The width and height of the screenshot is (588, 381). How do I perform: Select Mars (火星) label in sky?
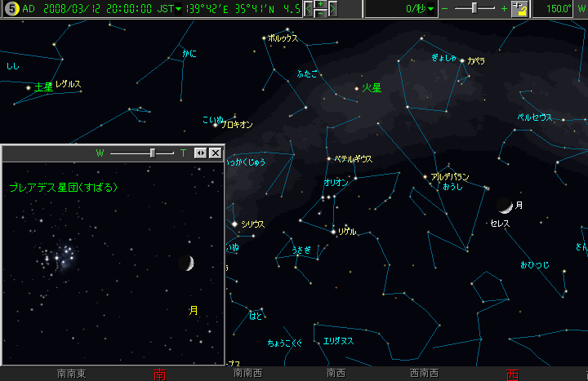coord(372,88)
